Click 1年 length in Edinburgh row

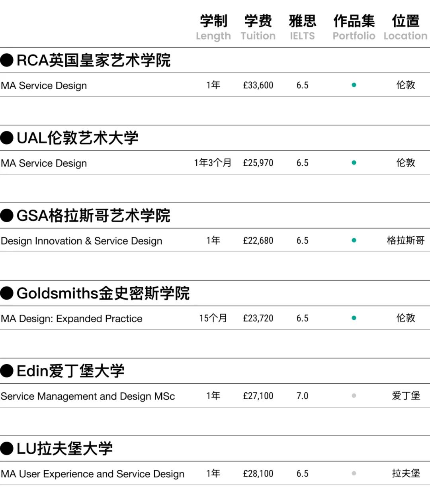coord(213,396)
